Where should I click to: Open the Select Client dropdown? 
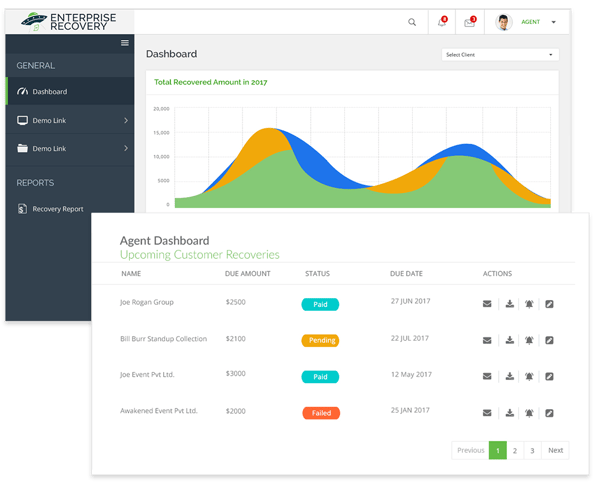pos(500,55)
